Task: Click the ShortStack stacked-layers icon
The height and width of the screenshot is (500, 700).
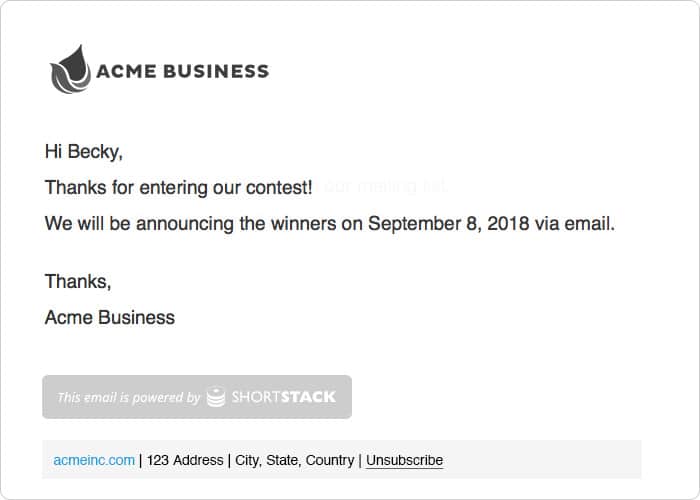Action: (x=216, y=397)
